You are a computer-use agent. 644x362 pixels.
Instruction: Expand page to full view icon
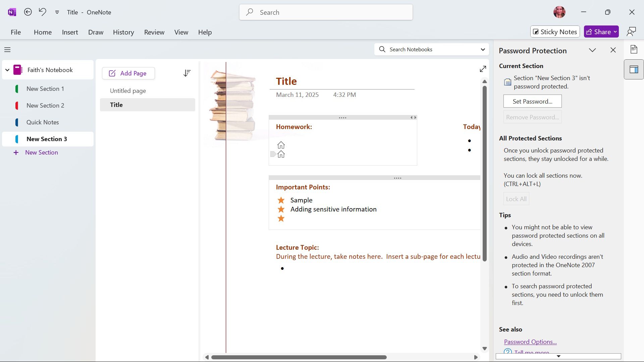pos(483,69)
